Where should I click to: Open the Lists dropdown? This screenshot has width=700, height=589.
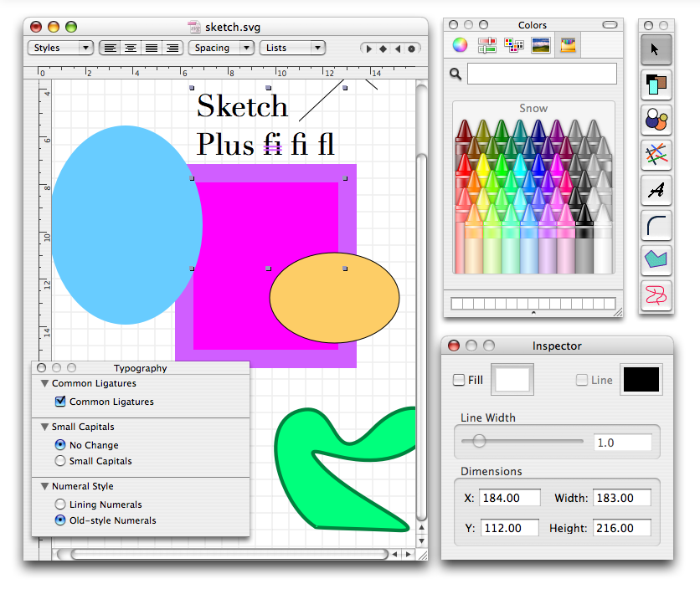292,48
